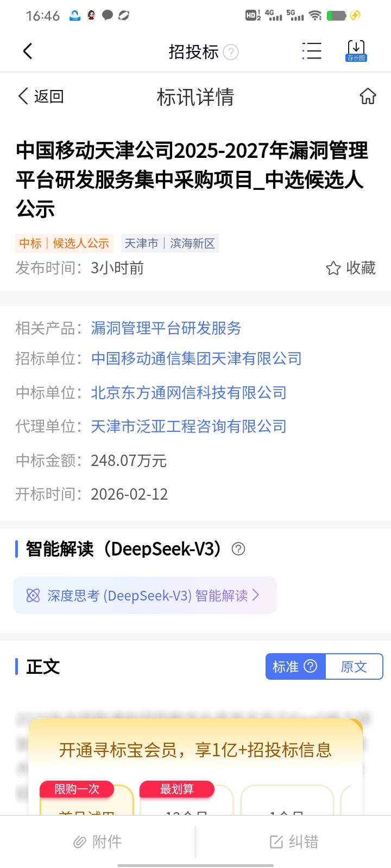Open help icon beside 招投标 title
The height and width of the screenshot is (868, 391).
231,52
